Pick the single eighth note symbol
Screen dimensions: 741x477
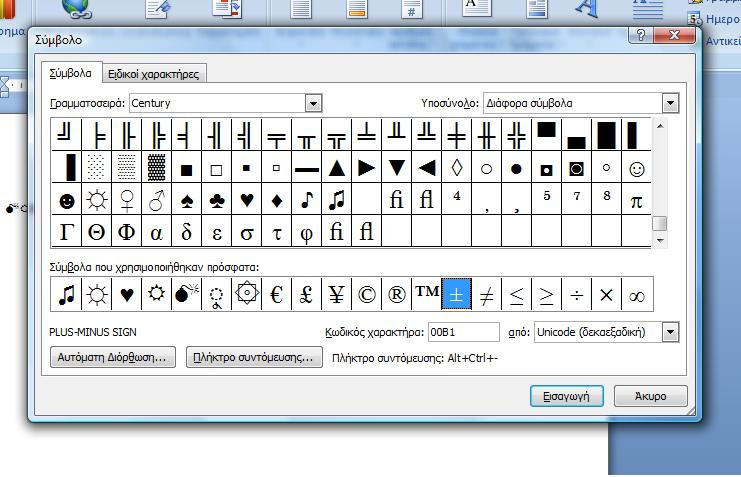click(x=307, y=201)
